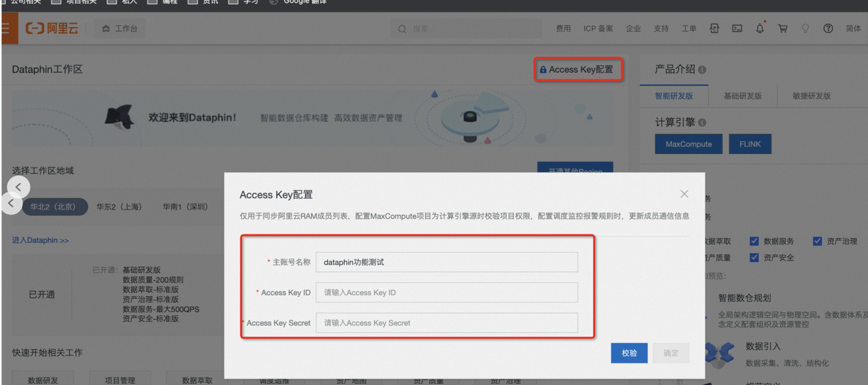The width and height of the screenshot is (868, 385).
Task: Click the 进入Dataphin >> link
Action: click(40, 240)
